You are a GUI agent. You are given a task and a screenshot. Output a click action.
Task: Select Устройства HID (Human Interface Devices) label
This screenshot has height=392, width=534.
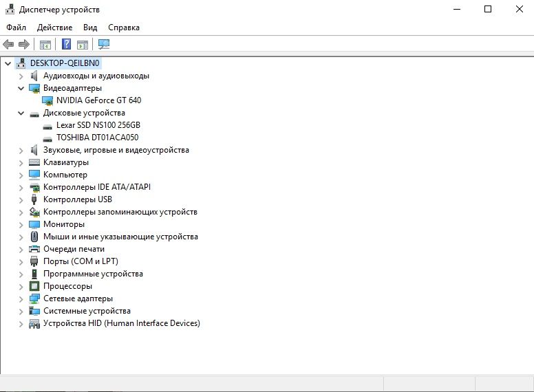122,323
